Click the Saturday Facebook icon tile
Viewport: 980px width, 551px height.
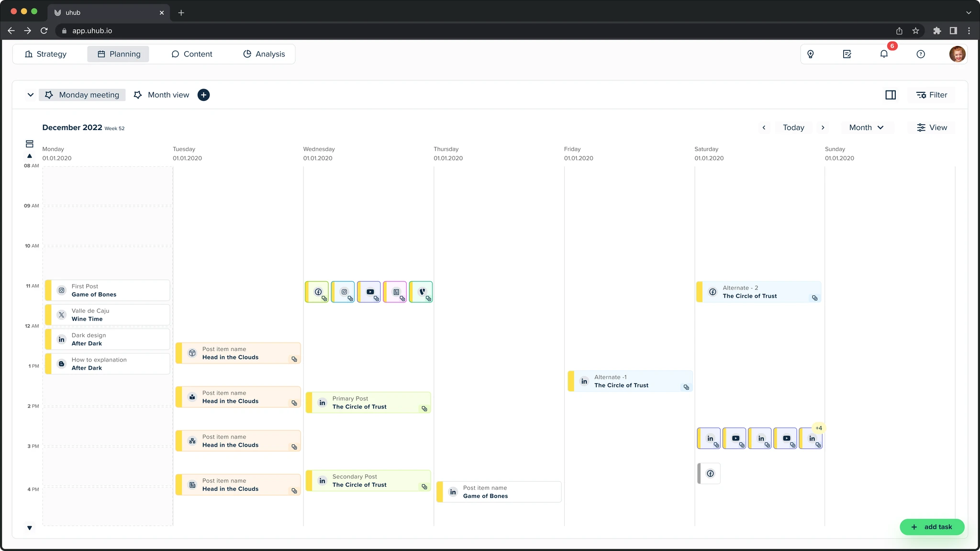(x=710, y=474)
